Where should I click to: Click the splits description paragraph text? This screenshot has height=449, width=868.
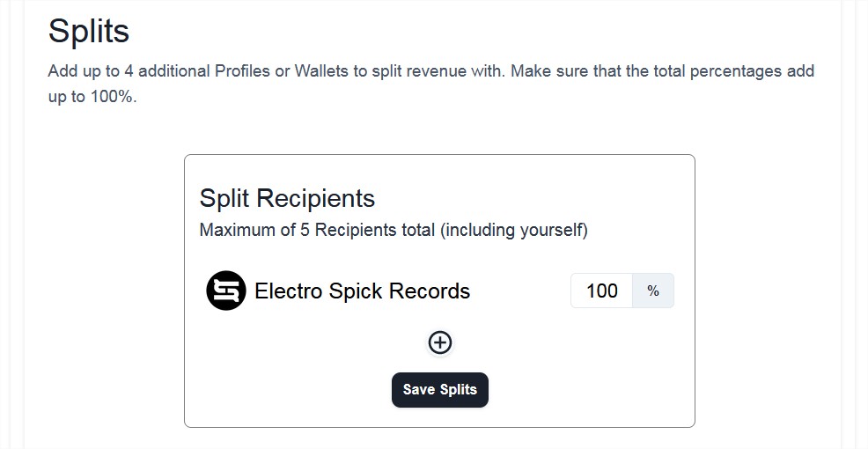tap(431, 84)
